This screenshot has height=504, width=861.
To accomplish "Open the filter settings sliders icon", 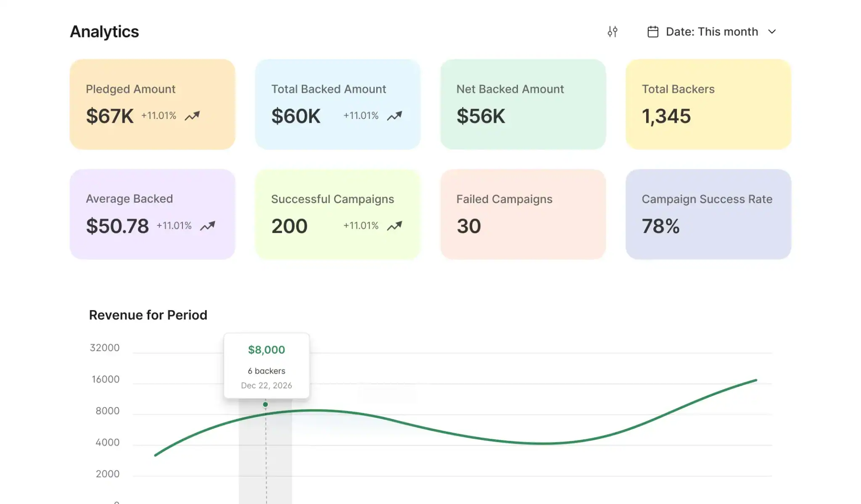I will point(612,32).
